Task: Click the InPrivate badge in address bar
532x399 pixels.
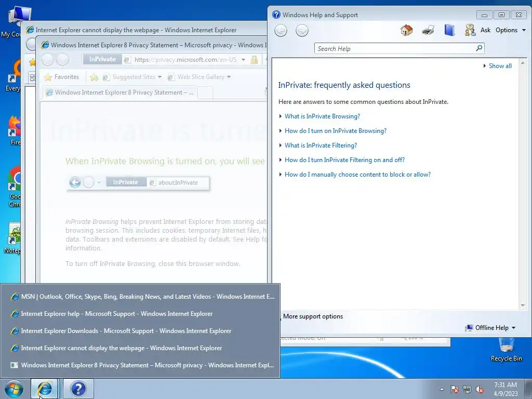Action: tap(102, 59)
